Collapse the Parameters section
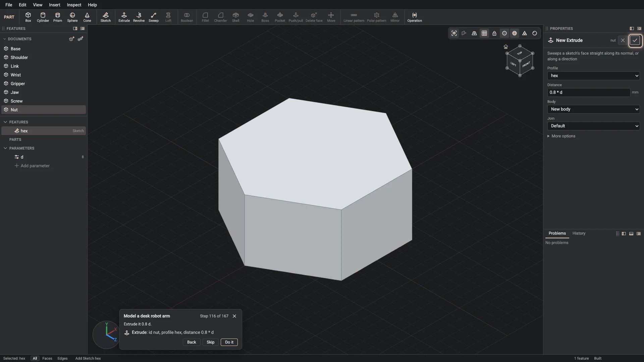Image resolution: width=644 pixels, height=362 pixels. [x=5, y=148]
